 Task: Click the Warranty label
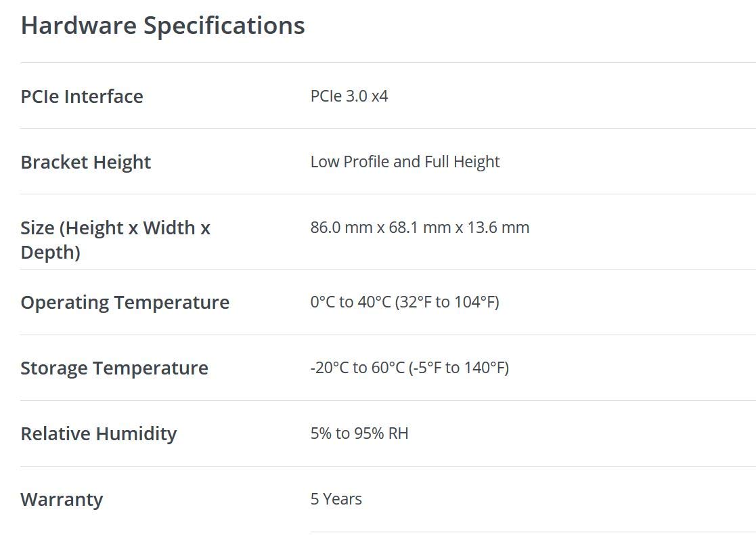[62, 499]
